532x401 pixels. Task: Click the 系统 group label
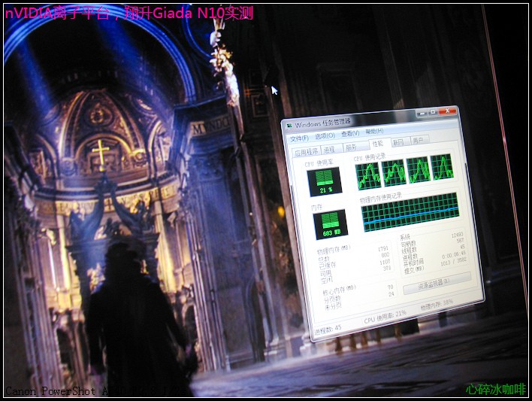pyautogui.click(x=405, y=237)
